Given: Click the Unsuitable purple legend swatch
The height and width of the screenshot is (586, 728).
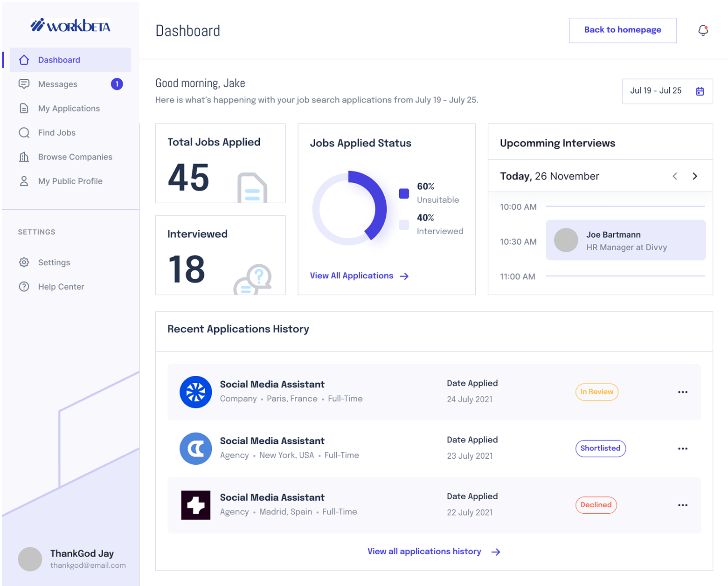Looking at the screenshot, I should pos(404,193).
